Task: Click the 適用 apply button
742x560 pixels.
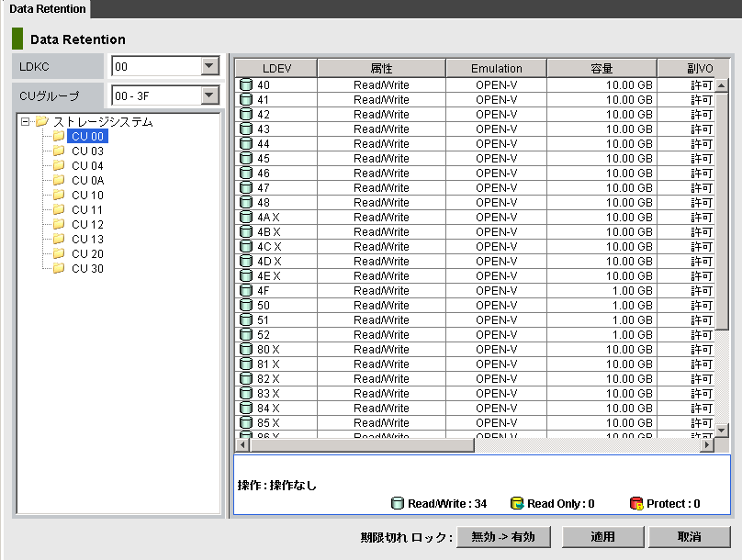Action: point(602,536)
